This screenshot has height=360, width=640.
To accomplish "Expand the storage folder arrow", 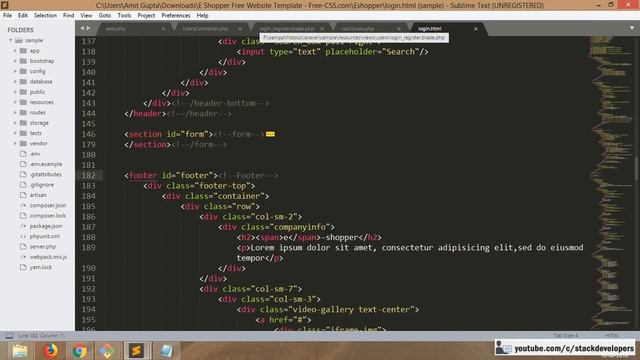I will 15,123.
